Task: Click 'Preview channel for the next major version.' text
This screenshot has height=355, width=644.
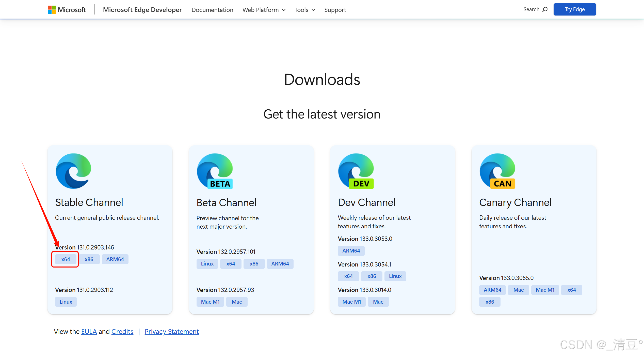Action: (228, 223)
